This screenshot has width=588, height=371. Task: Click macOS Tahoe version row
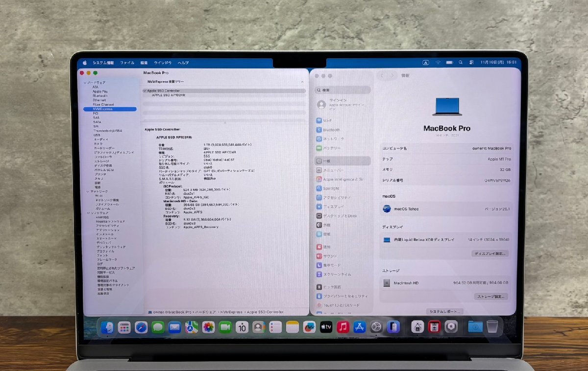(x=447, y=209)
